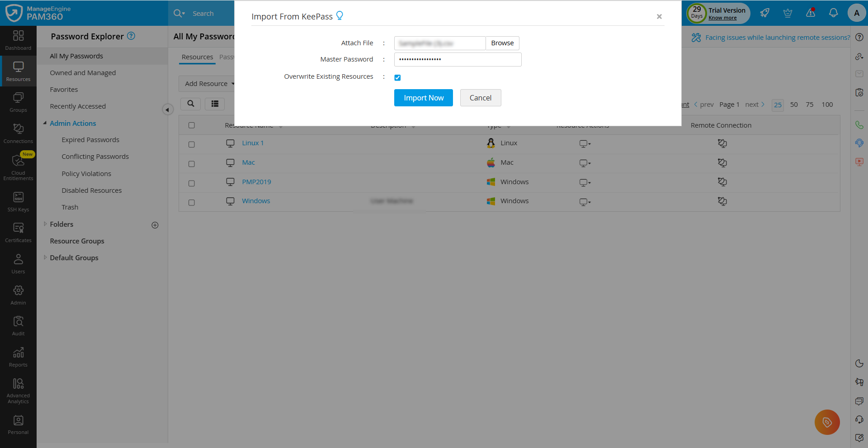Screen dimensions: 868x448
Task: Check the PMP2019 row checkbox
Action: 192,183
